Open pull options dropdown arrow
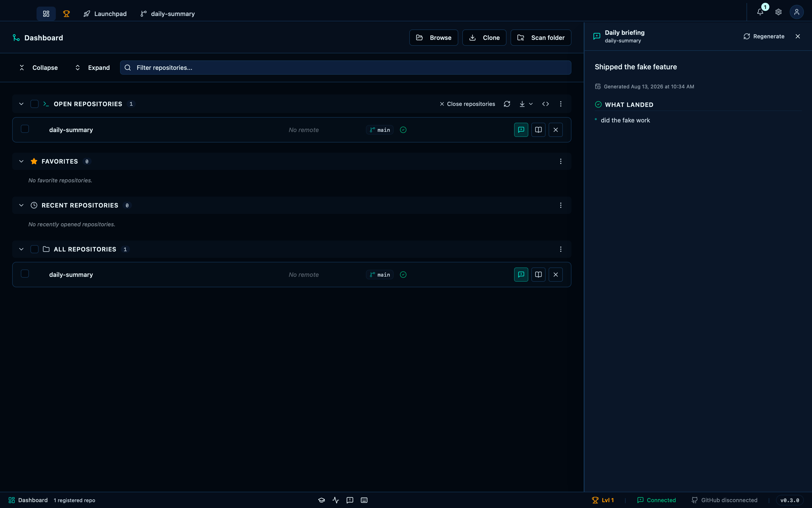Viewport: 812px width, 508px height. [531, 104]
